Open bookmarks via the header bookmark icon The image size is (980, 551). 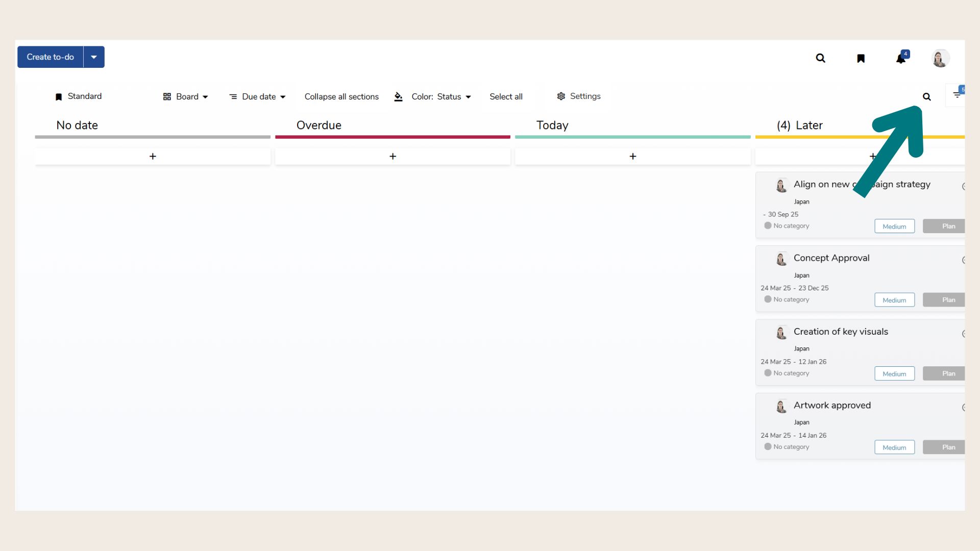861,58
